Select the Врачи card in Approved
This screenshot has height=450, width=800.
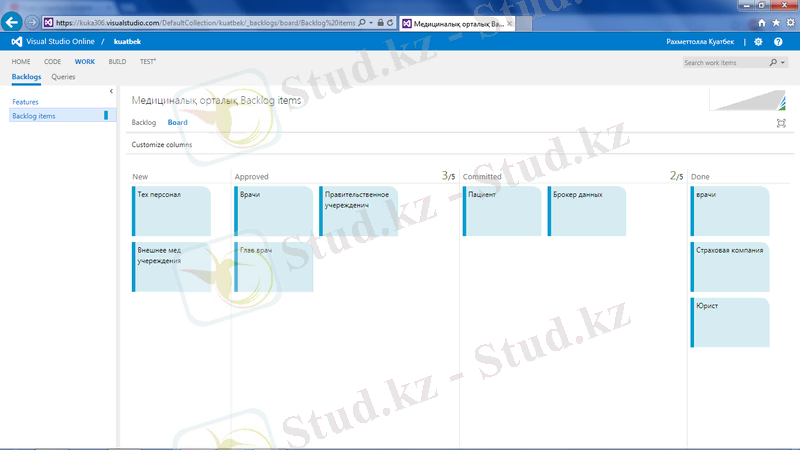(x=273, y=211)
